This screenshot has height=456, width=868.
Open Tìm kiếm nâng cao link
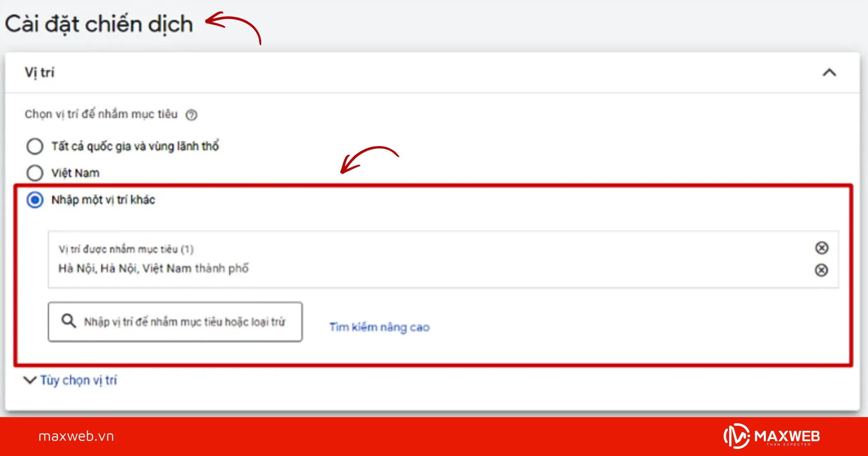point(379,327)
